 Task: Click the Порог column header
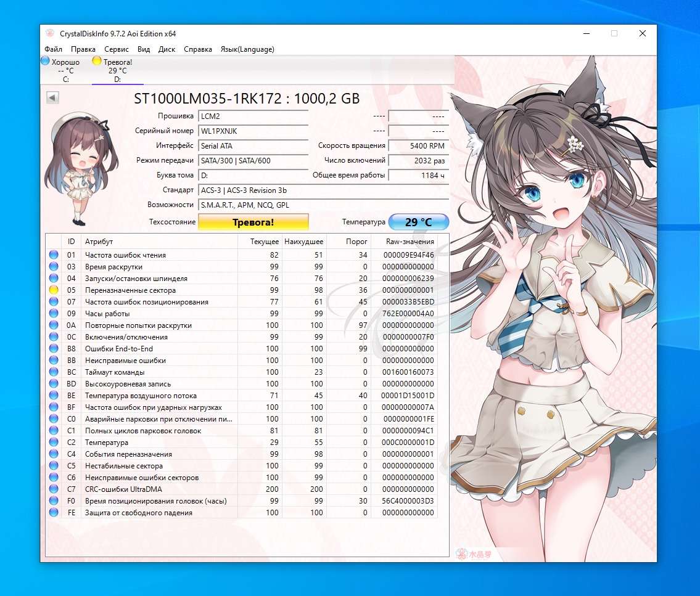348,242
